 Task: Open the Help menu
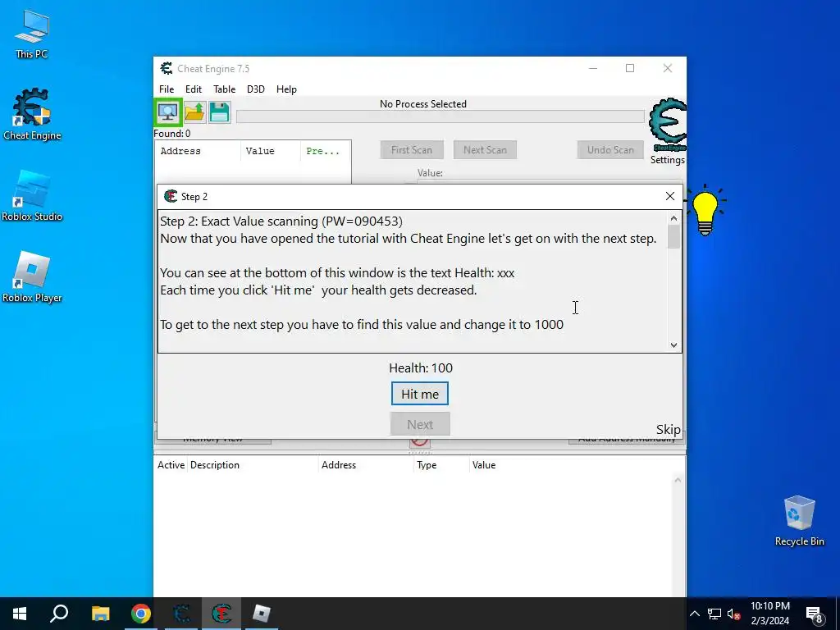pos(286,89)
